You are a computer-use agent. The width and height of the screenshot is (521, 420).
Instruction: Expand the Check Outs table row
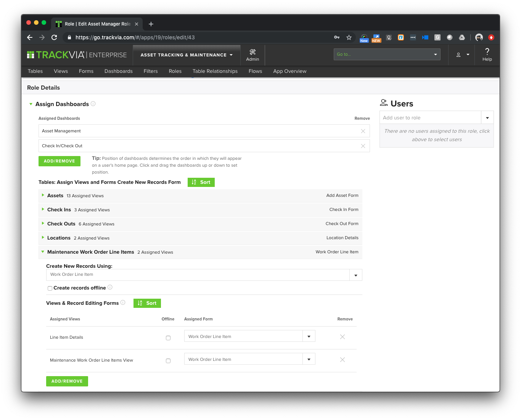[43, 223]
